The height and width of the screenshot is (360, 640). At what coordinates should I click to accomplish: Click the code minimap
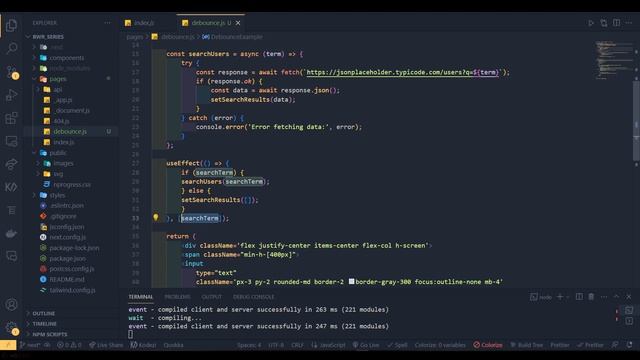click(x=613, y=60)
